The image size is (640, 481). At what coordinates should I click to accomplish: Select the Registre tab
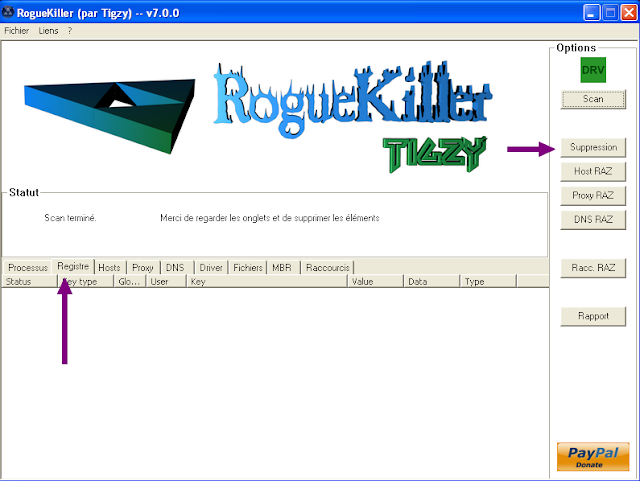pos(73,266)
